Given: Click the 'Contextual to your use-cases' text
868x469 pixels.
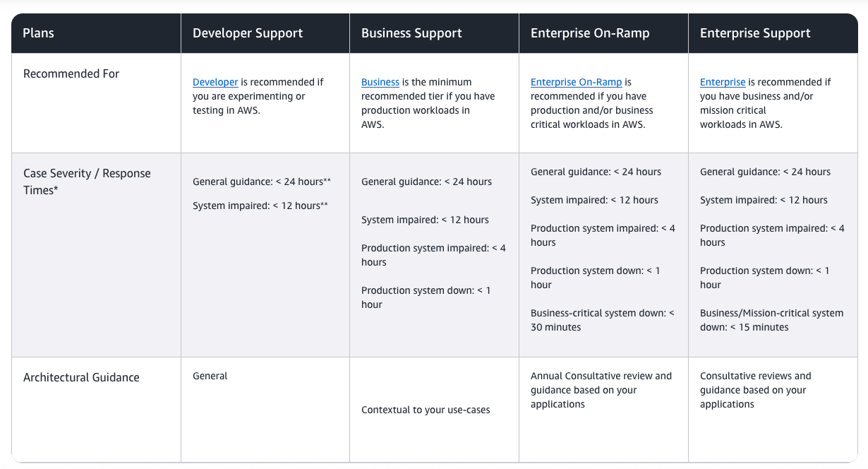Looking at the screenshot, I should [x=426, y=410].
